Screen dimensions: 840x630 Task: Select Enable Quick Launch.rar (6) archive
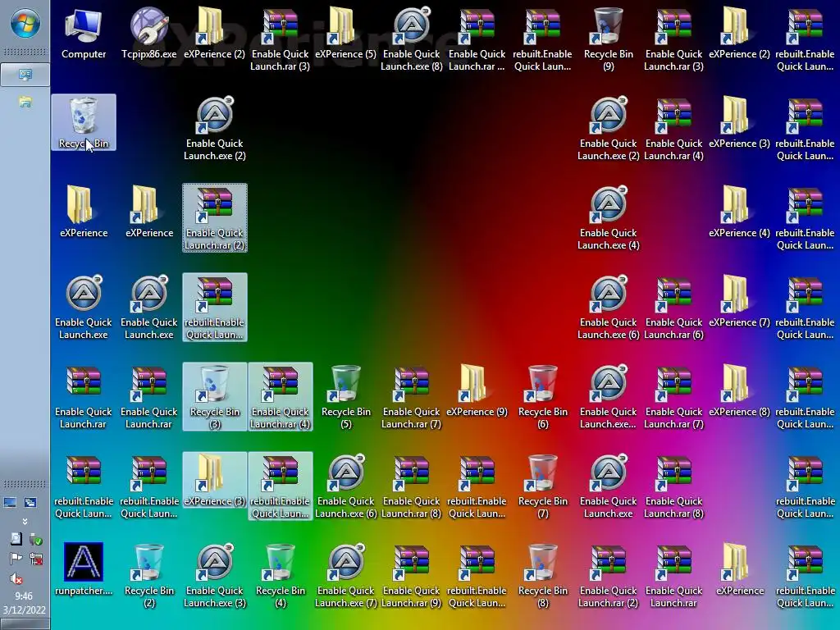674,307
